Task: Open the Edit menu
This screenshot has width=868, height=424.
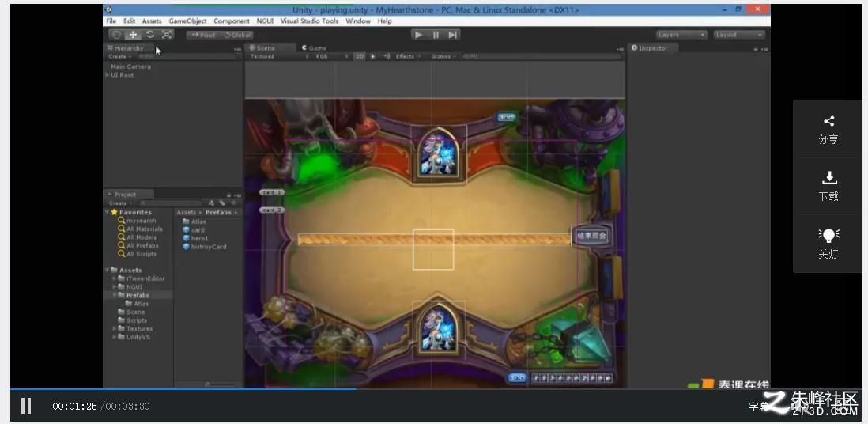Action: (129, 21)
